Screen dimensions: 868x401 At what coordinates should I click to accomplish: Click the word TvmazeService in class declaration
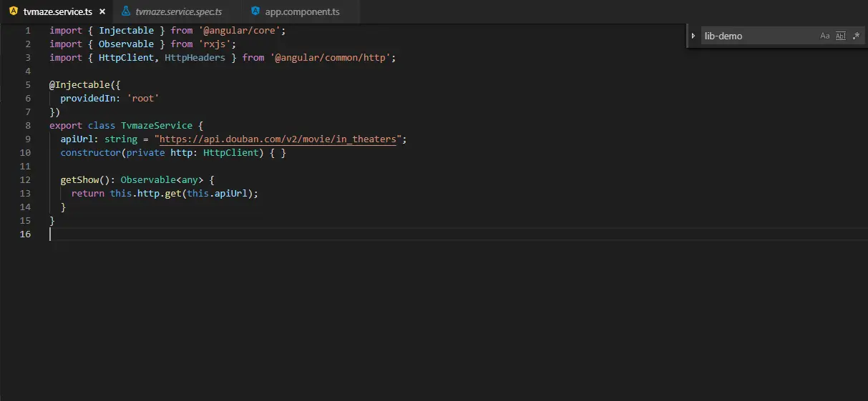tap(157, 126)
